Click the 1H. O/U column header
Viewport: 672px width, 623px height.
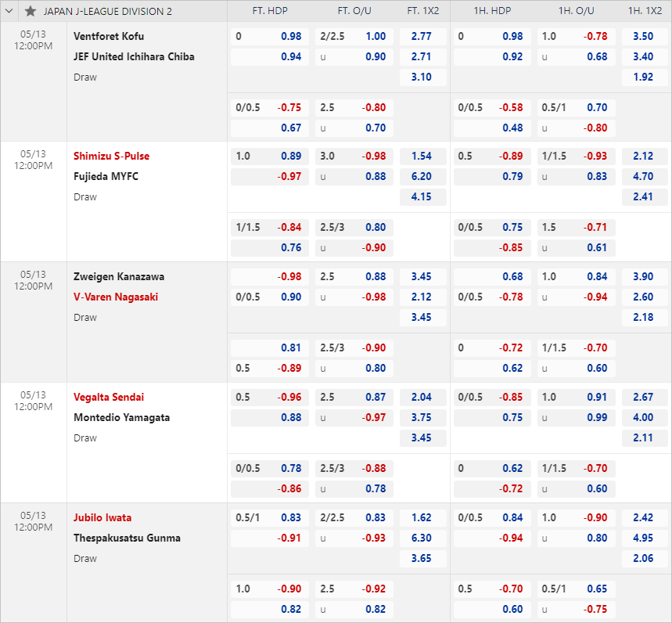(x=577, y=11)
